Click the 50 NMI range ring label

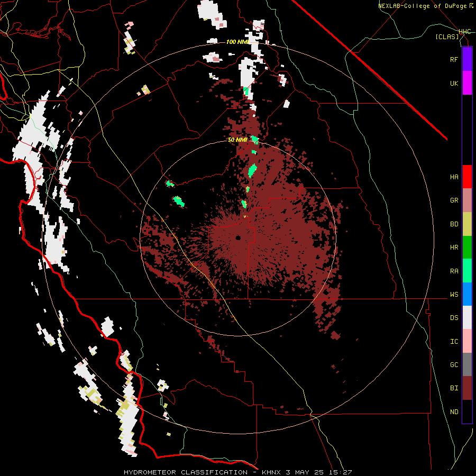point(237,140)
